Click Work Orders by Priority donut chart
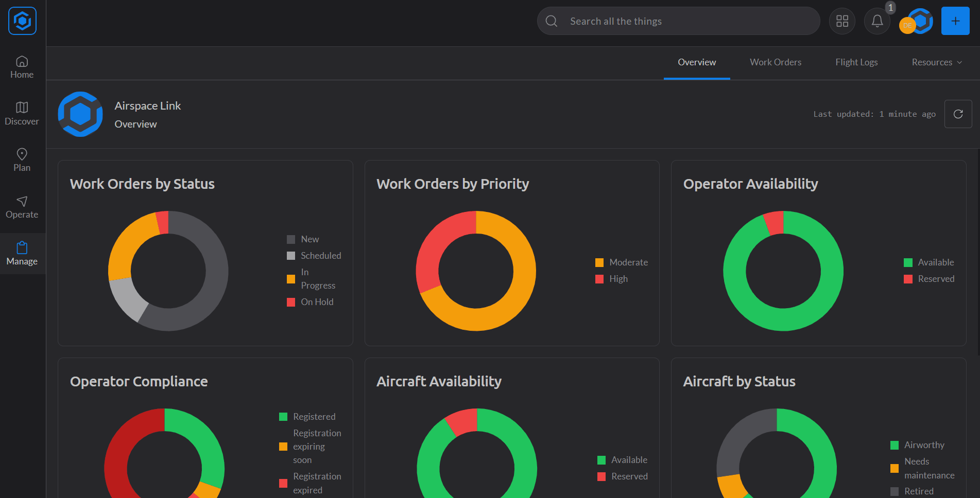The height and width of the screenshot is (498, 980). point(476,271)
